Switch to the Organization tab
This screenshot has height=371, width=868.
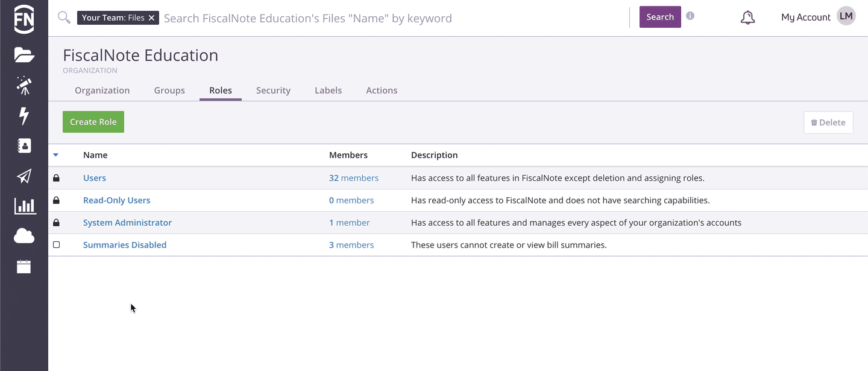102,90
